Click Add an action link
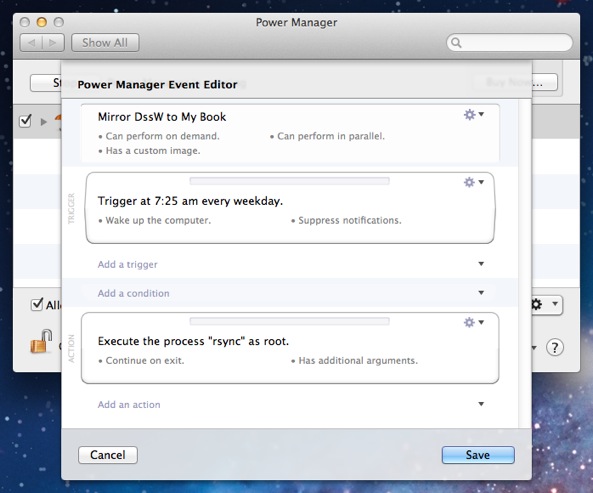The height and width of the screenshot is (493, 593). (129, 405)
